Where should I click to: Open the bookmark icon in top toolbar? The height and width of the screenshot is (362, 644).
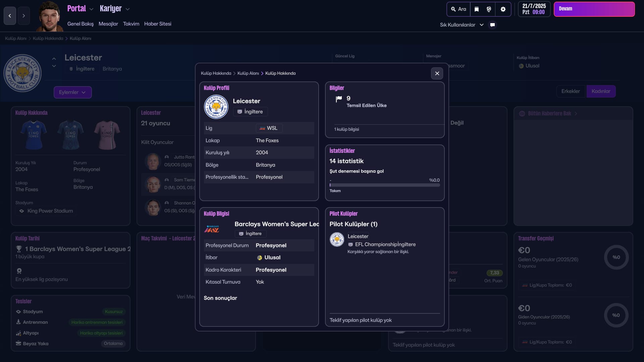(x=476, y=9)
